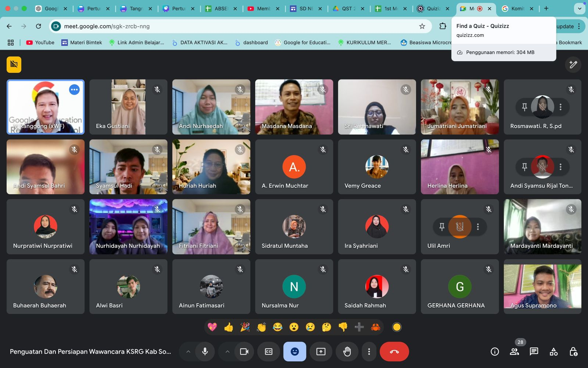Choose the yellow skin tone swatch
This screenshot has height=368, width=588.
[397, 327]
